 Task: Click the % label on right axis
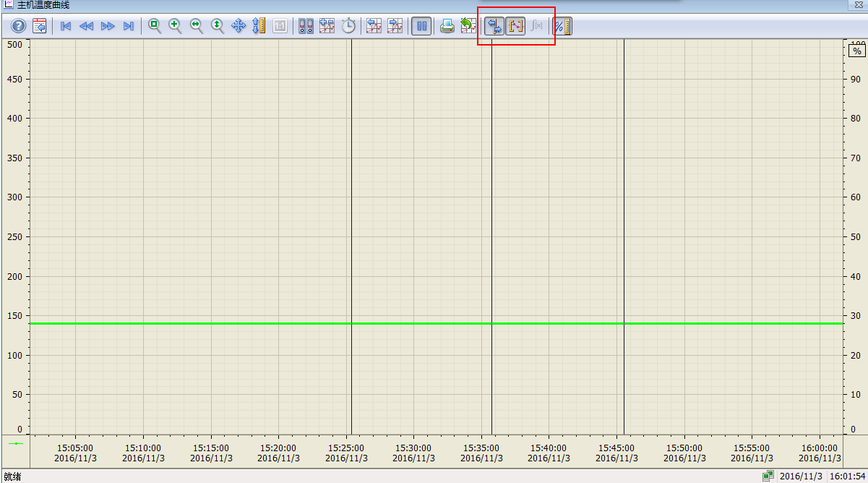856,51
